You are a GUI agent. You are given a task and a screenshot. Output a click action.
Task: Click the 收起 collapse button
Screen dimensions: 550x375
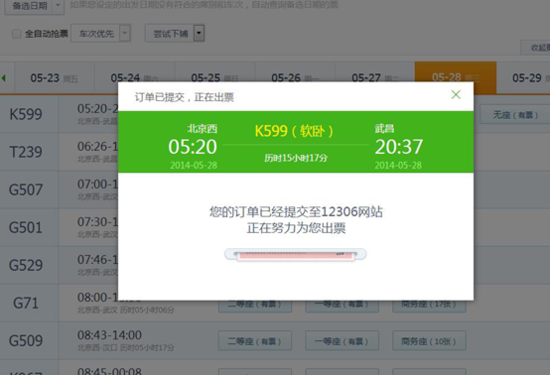[x=536, y=47]
